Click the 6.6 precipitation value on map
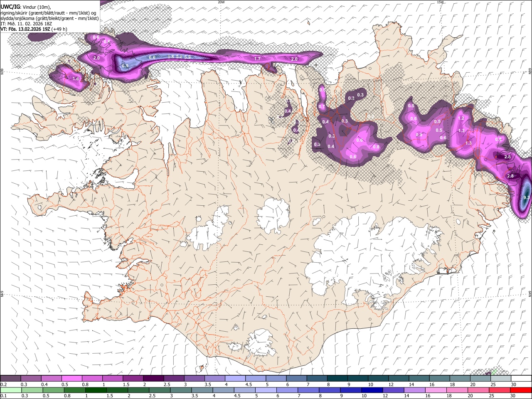The width and height of the screenshot is (532, 399). [x=152, y=57]
